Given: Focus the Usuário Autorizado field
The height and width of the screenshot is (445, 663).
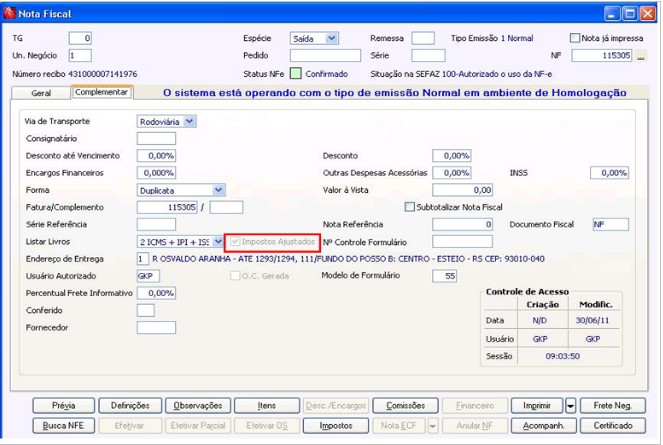Looking at the screenshot, I should point(148,276).
